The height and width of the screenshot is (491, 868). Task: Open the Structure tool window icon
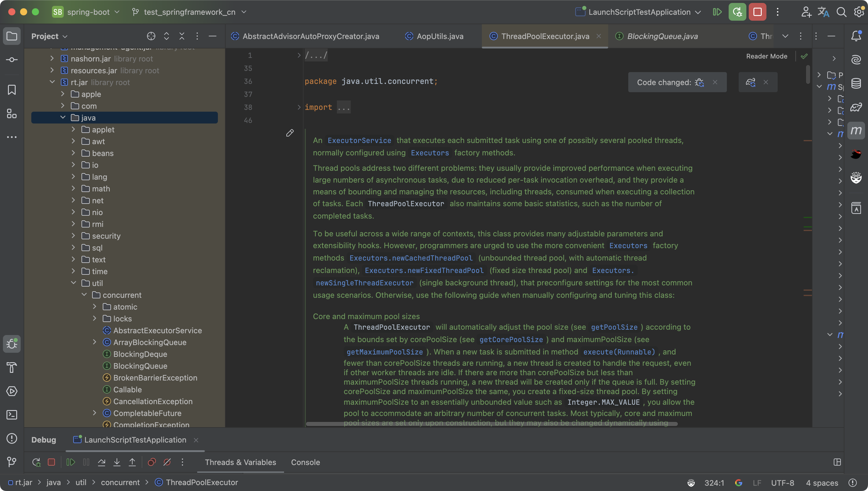(12, 114)
